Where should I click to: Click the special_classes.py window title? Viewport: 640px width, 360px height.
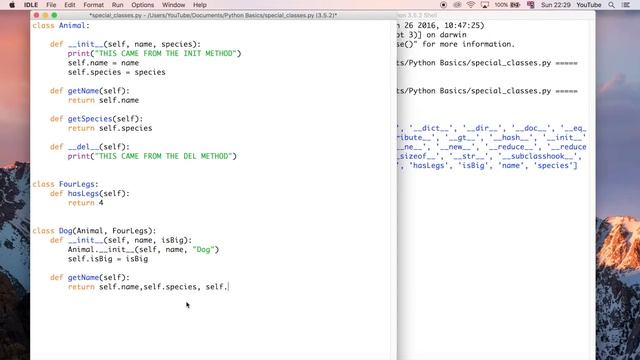(x=213, y=15)
